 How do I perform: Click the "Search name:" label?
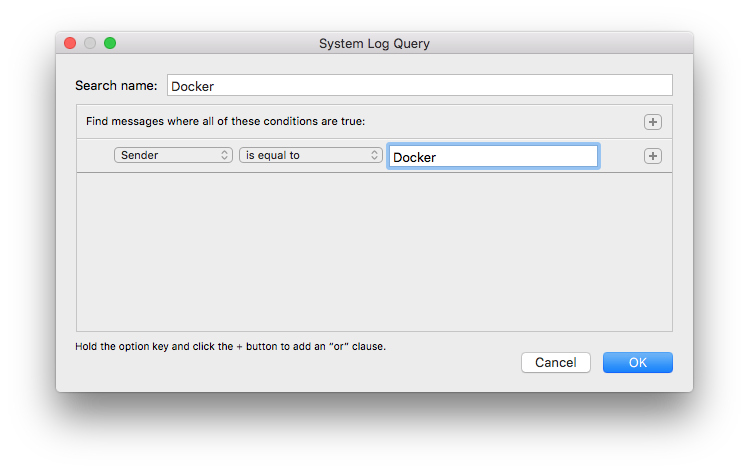coord(116,86)
